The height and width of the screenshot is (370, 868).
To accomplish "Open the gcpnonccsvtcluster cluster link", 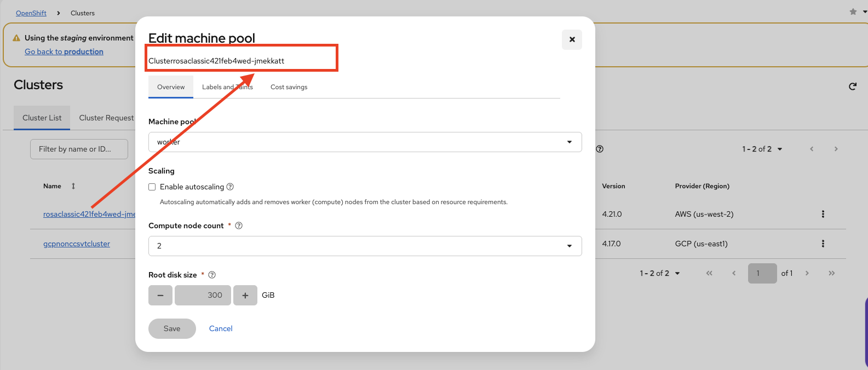I will click(77, 244).
